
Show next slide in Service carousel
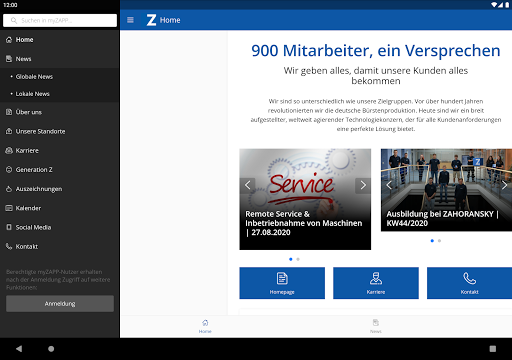[x=363, y=185]
